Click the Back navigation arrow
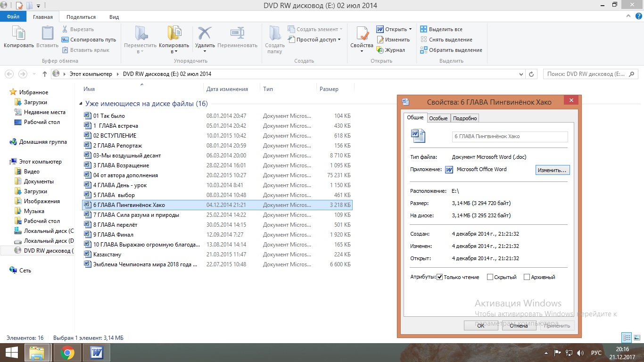 click(9, 74)
